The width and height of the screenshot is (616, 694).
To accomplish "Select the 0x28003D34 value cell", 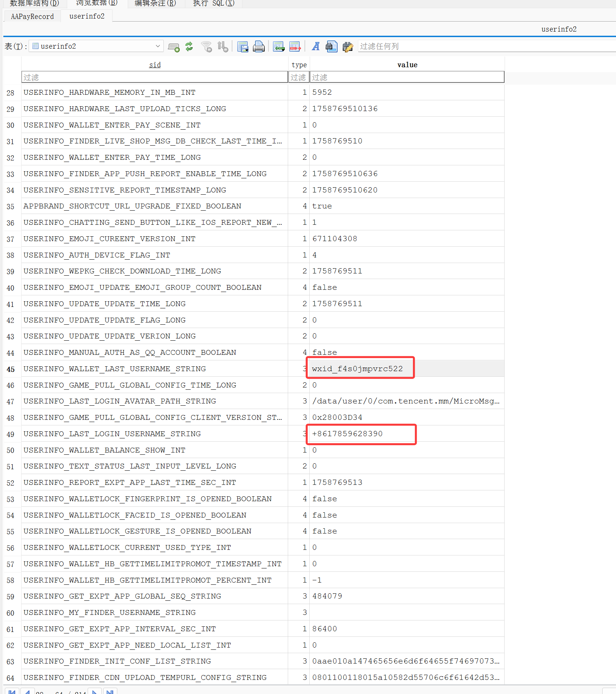I will [x=407, y=417].
